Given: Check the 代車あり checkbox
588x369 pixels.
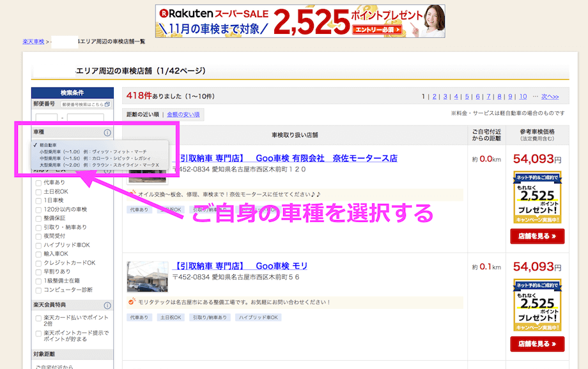Looking at the screenshot, I should point(39,183).
